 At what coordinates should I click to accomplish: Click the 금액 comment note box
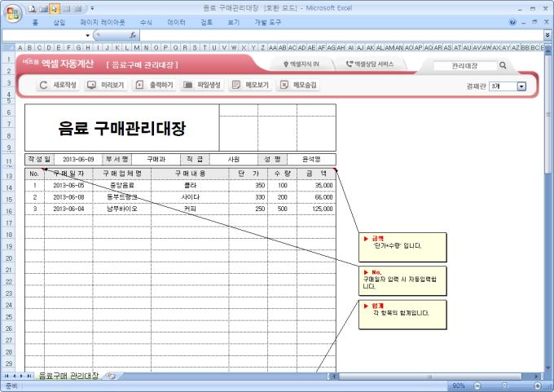402,247
